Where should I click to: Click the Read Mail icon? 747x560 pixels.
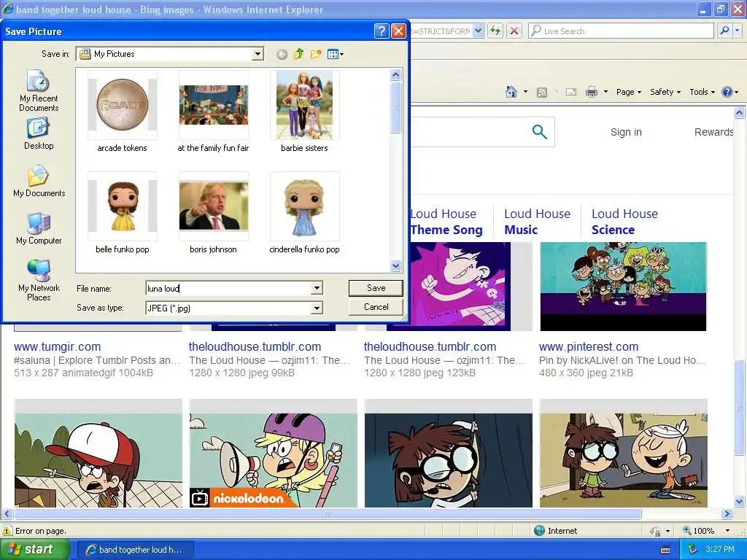click(x=571, y=92)
